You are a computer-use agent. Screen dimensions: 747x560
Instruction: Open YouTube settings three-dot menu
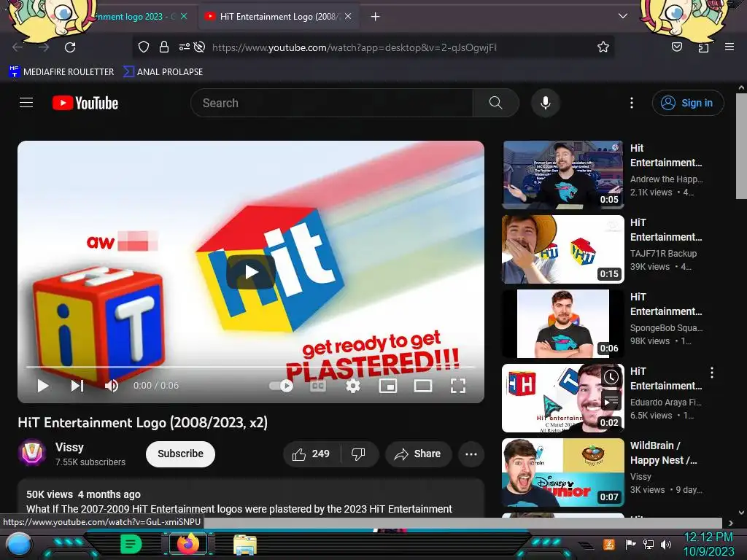(x=632, y=103)
